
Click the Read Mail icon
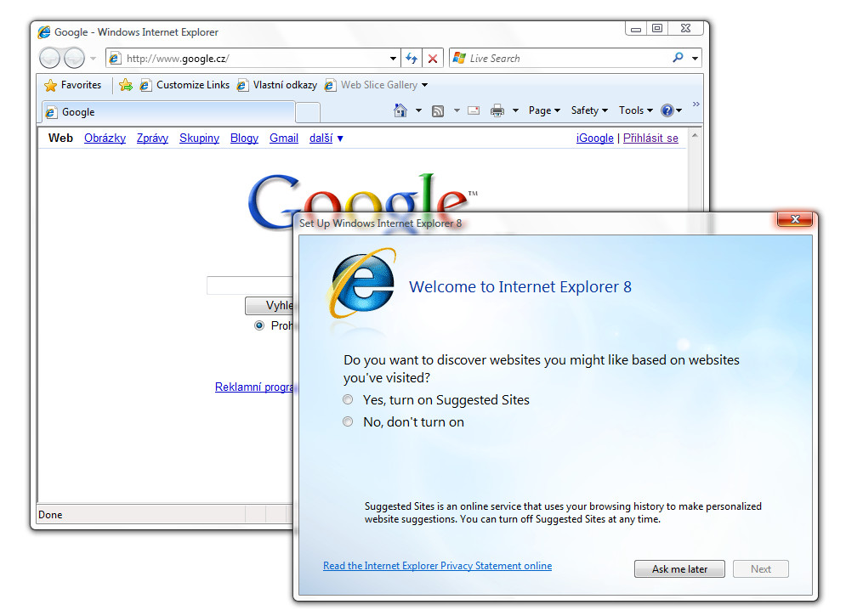(x=474, y=110)
